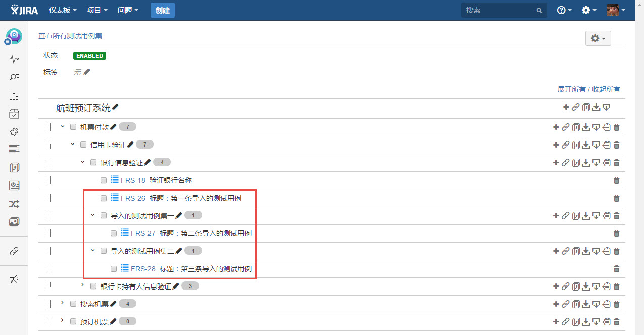Click 展开所有 to expand everything
The width and height of the screenshot is (644, 335).
tap(571, 89)
